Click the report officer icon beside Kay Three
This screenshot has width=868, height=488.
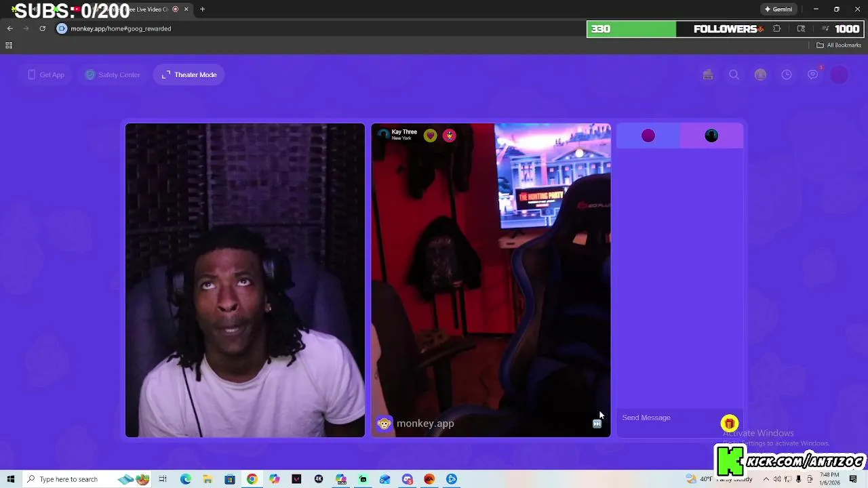point(449,136)
